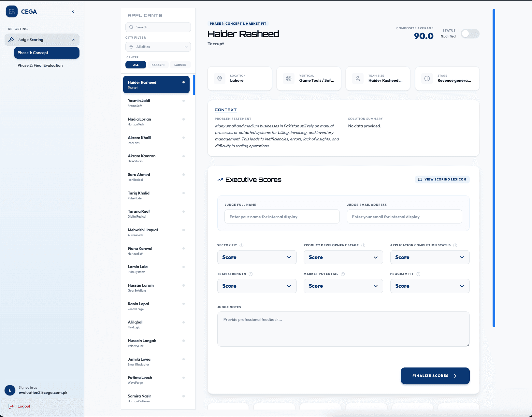Click the Judge Notes text area
This screenshot has height=417, width=532.
tap(343, 329)
